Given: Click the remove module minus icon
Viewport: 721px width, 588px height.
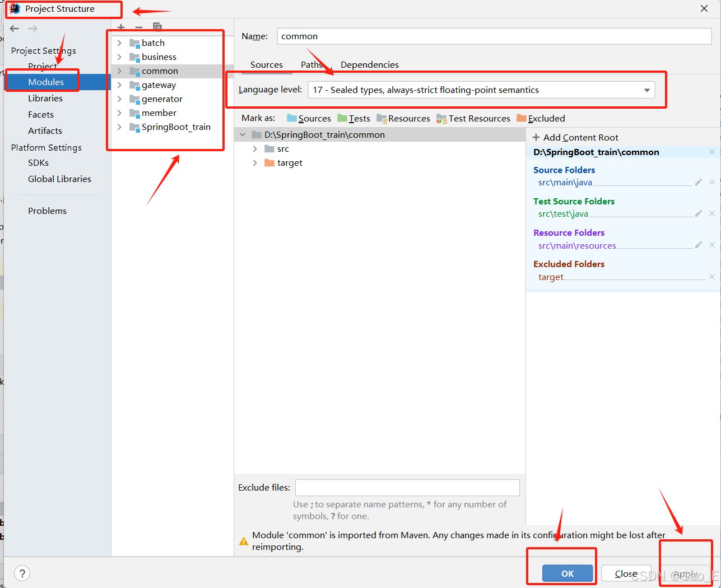Looking at the screenshot, I should point(139,27).
